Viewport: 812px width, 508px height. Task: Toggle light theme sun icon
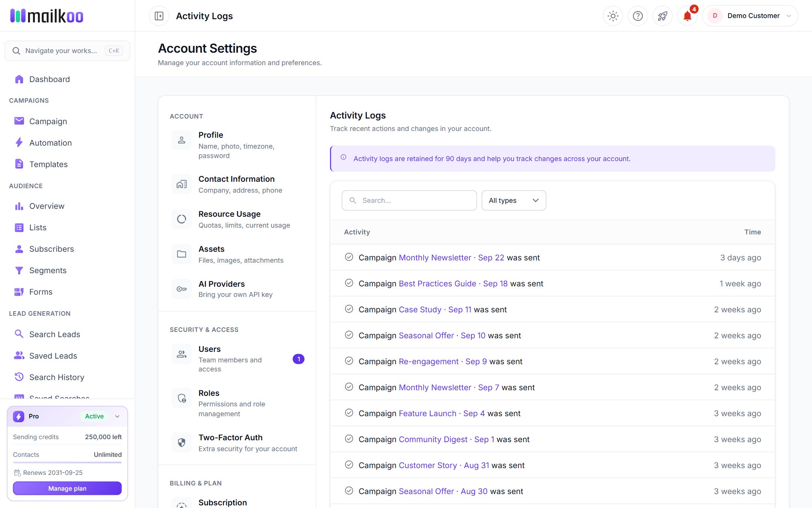click(x=613, y=16)
